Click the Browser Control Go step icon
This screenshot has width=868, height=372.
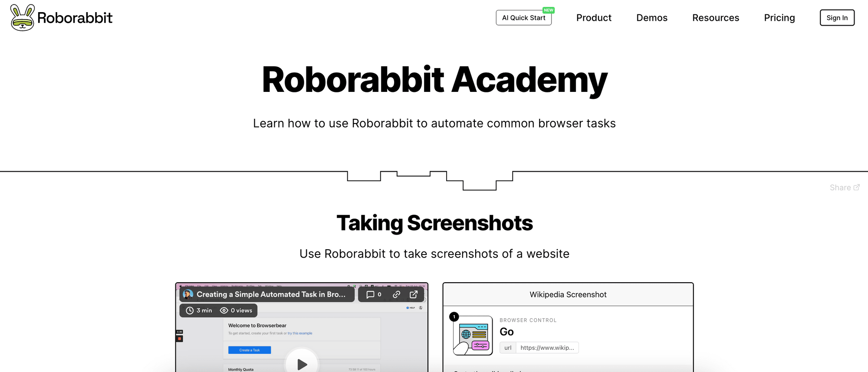tap(473, 335)
